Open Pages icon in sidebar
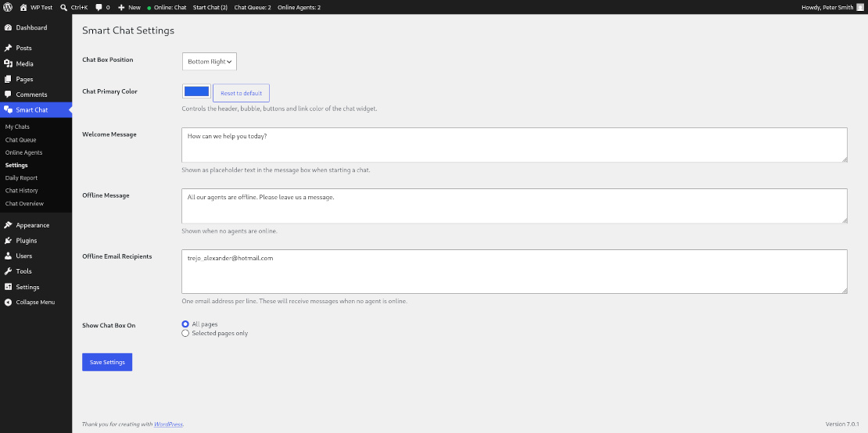868x433 pixels. click(x=8, y=79)
